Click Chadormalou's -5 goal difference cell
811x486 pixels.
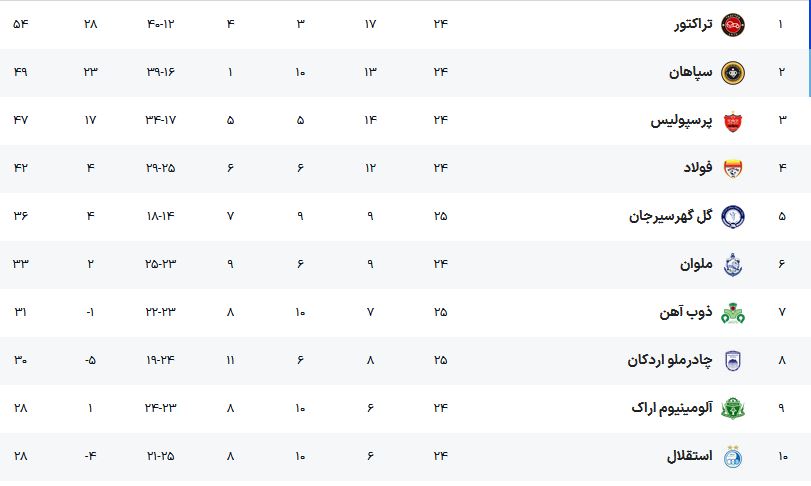pyautogui.click(x=91, y=360)
